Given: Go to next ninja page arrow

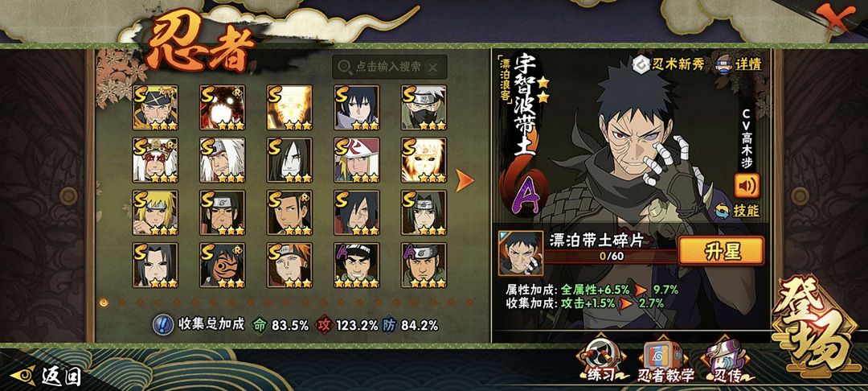Looking at the screenshot, I should [x=464, y=180].
